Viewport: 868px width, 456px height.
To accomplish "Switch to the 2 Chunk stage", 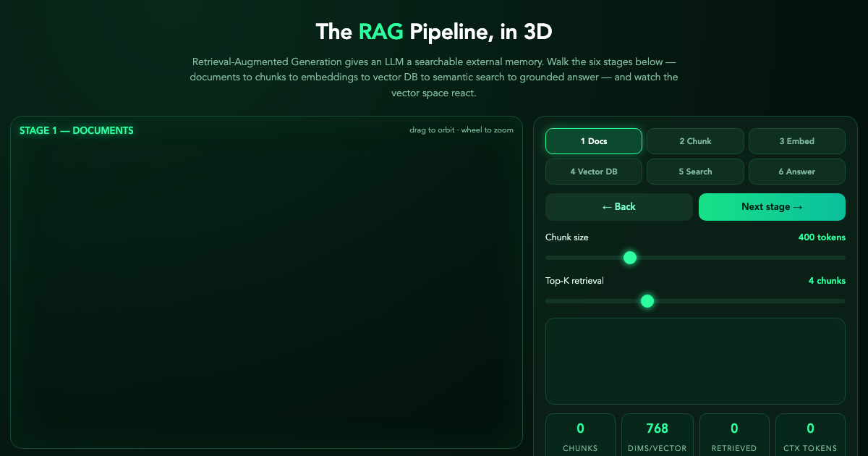I will tap(695, 141).
